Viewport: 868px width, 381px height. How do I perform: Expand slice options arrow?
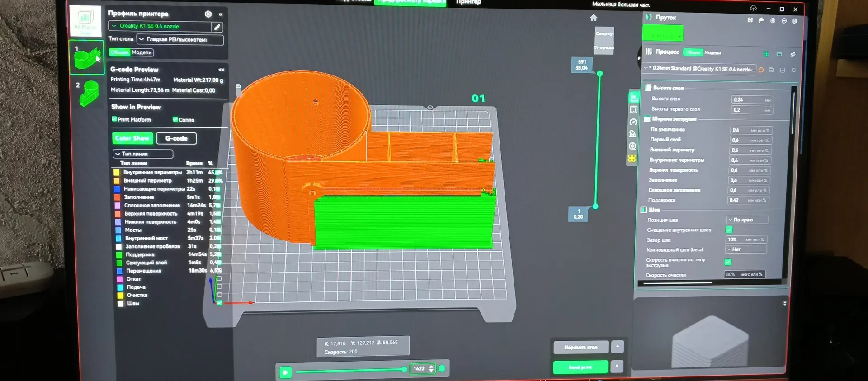[x=617, y=347]
